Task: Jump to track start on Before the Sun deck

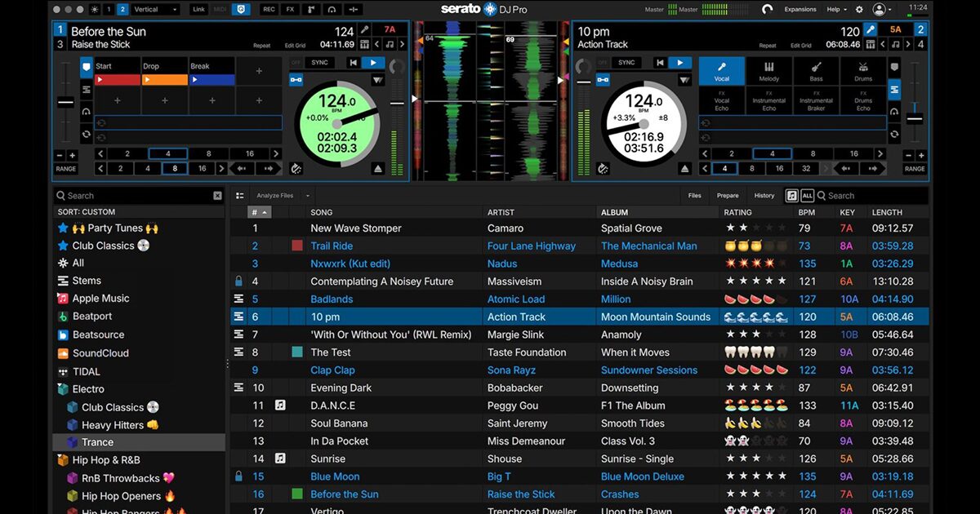Action: pyautogui.click(x=353, y=63)
